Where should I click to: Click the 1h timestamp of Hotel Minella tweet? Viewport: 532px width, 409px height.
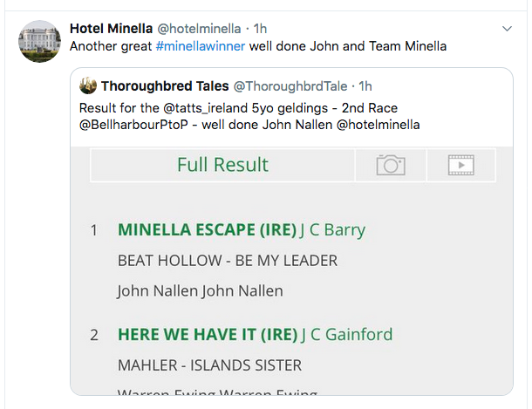tap(260, 29)
